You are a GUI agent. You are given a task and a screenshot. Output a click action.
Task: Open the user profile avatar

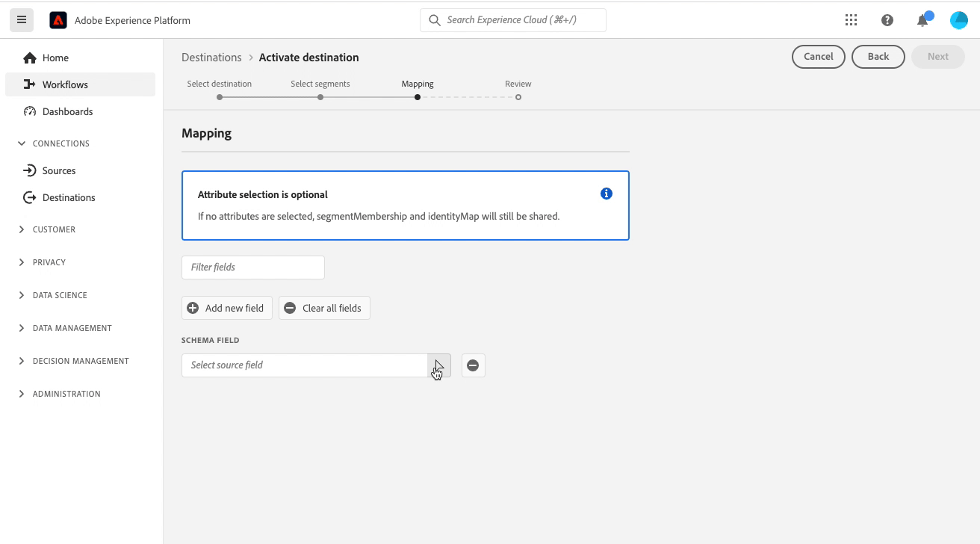[x=958, y=20]
